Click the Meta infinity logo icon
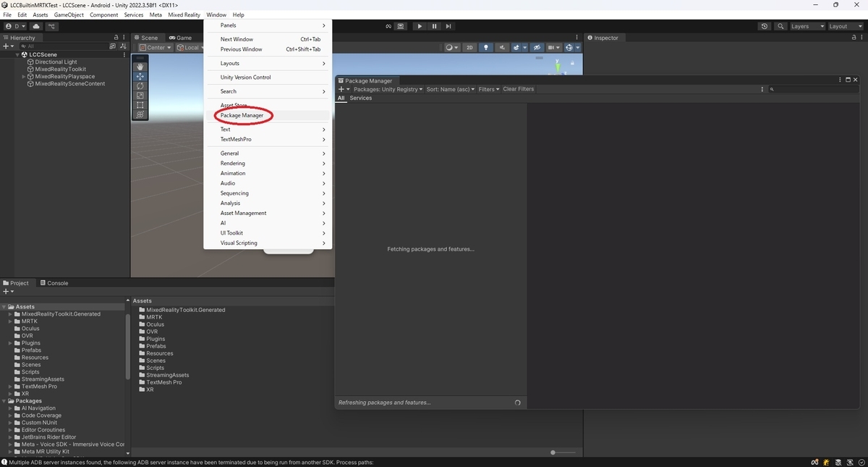Viewport: 868px width, 467px height. tap(388, 26)
